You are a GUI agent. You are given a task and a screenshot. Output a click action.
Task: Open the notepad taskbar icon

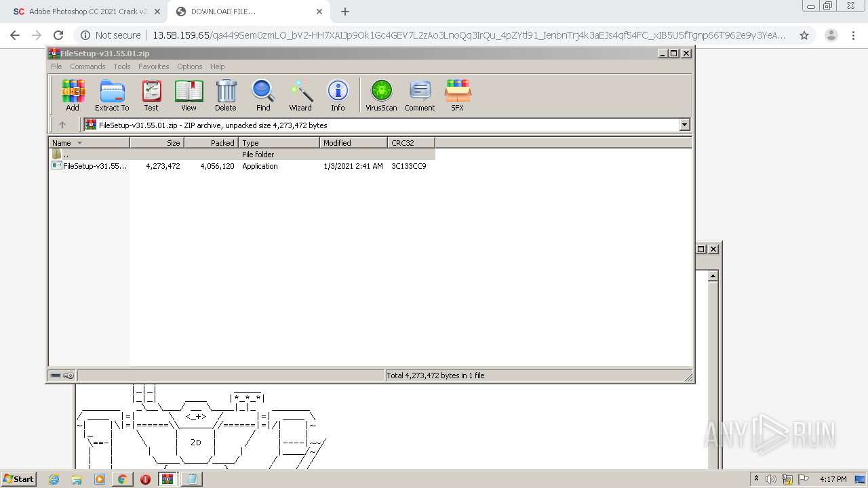click(192, 479)
